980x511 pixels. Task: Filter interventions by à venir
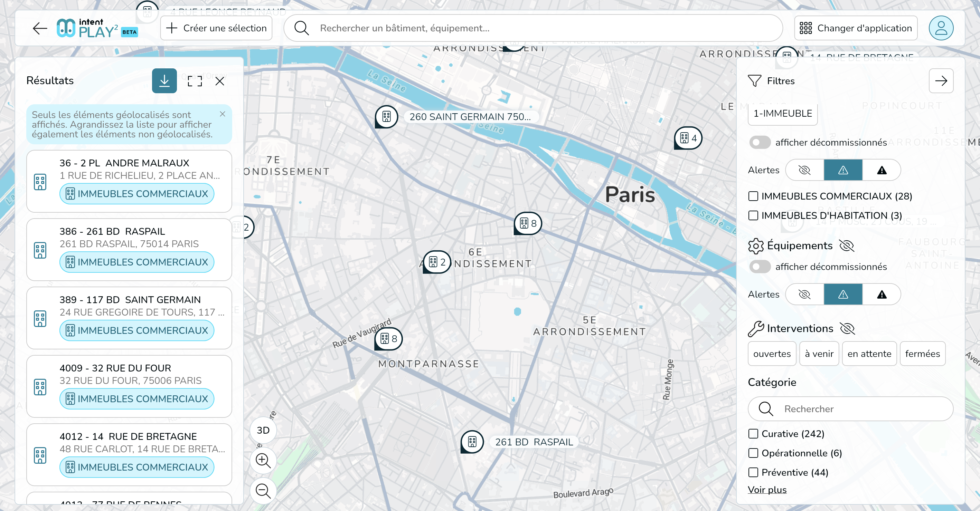click(819, 354)
